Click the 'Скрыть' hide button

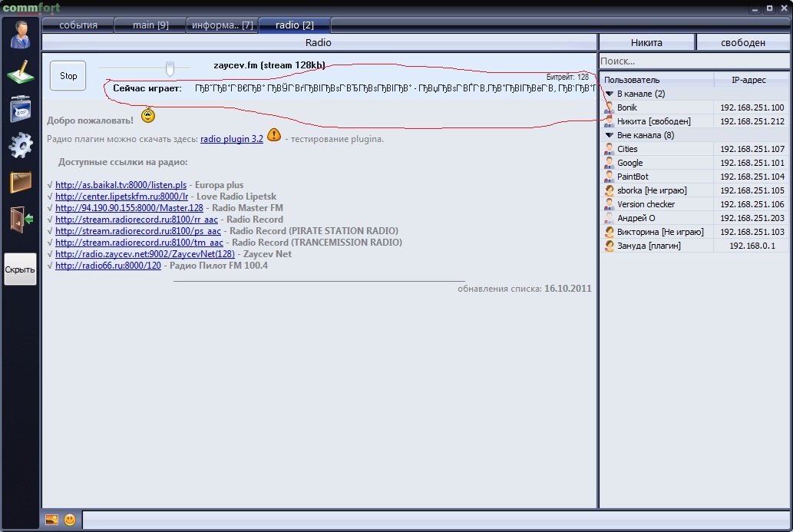20,269
